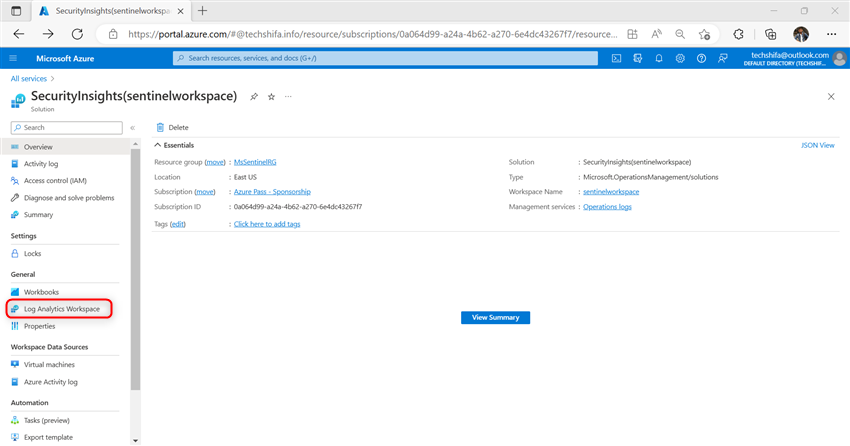The width and height of the screenshot is (850, 446).
Task: Open Virtual machines data source
Action: click(65, 365)
